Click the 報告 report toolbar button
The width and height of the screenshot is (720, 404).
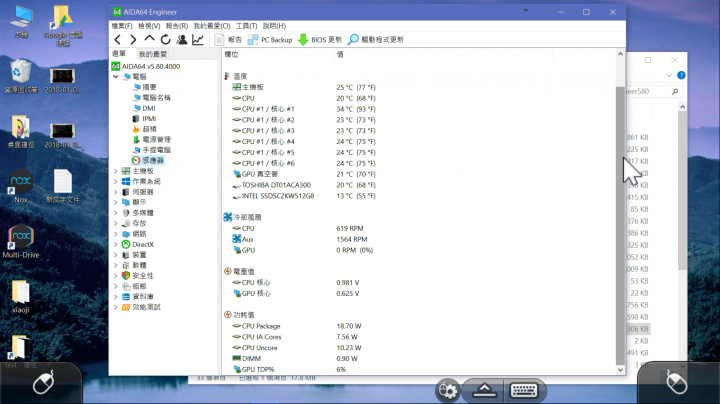coord(229,39)
